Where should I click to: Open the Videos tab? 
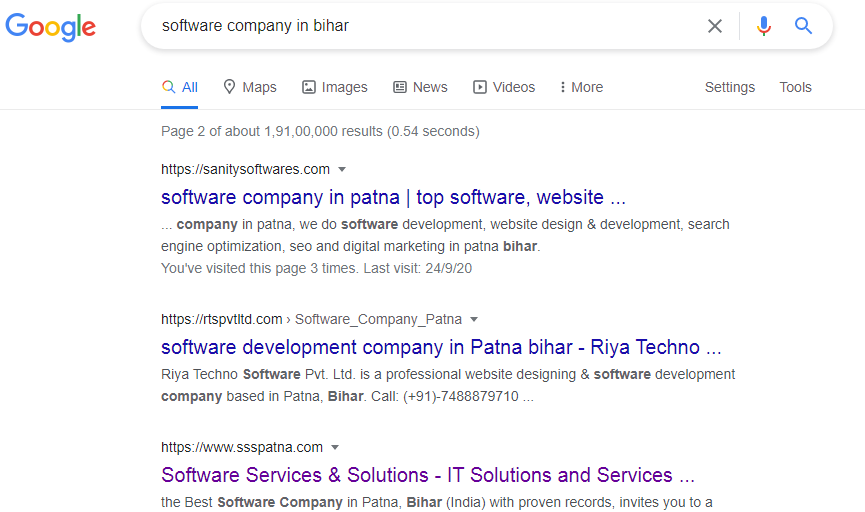click(504, 87)
